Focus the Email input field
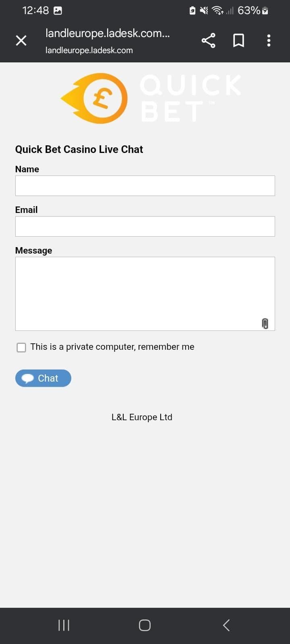 click(145, 226)
